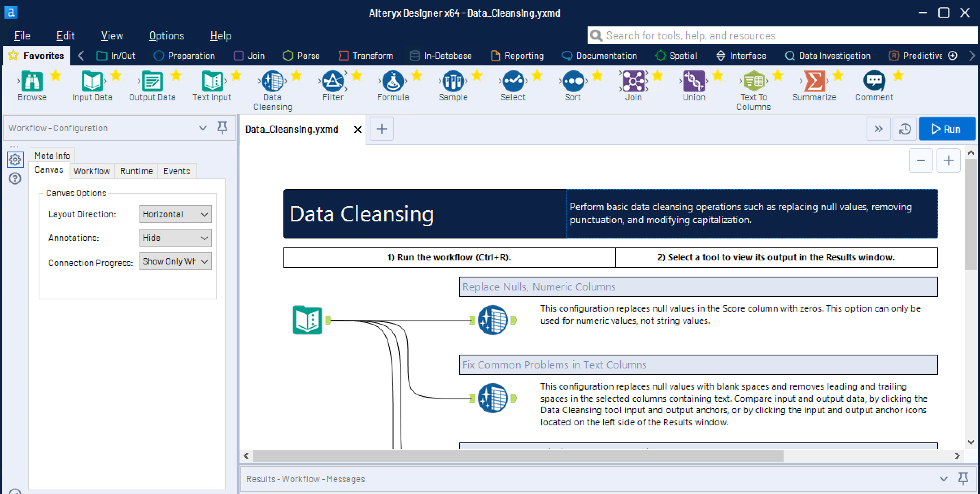Screen dimensions: 980x494
Task: Add a tool category with plus circle
Action: pyautogui.click(x=952, y=56)
